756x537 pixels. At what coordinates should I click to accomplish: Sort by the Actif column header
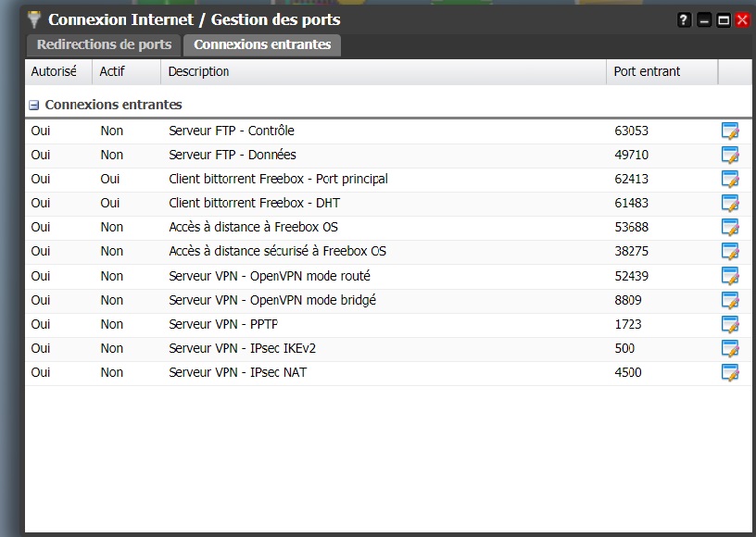112,71
